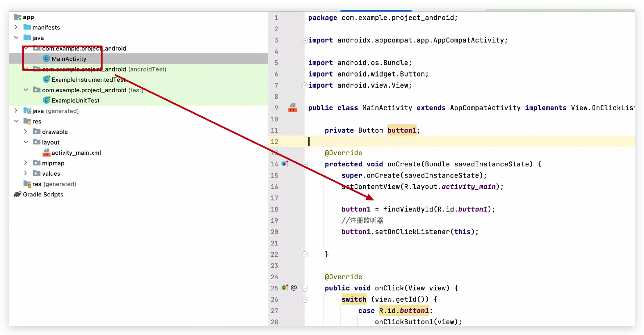Screen dimensions: 644x335
Task: Click onClick method name on line 25
Action: click(389, 288)
